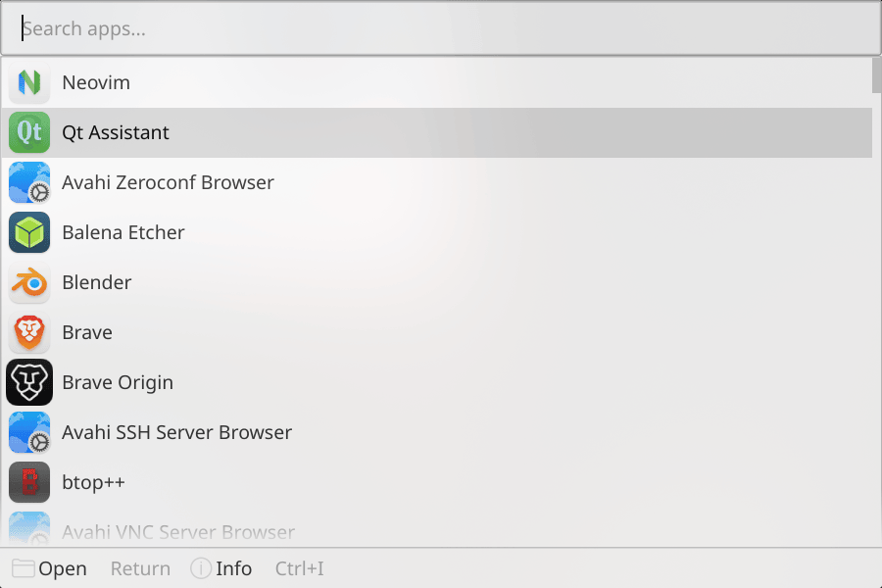Viewport: 882px width, 588px height.
Task: Click the Info circle icon
Action: 201,568
